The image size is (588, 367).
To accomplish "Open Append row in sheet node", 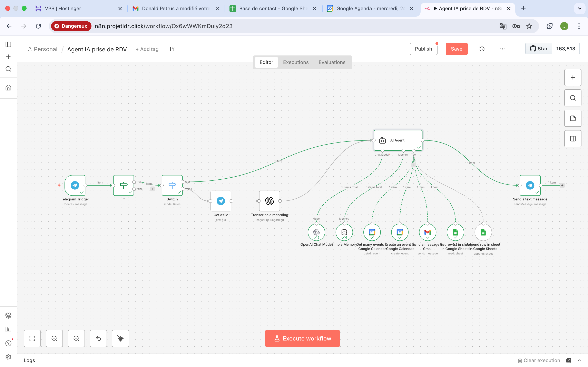I will (483, 232).
